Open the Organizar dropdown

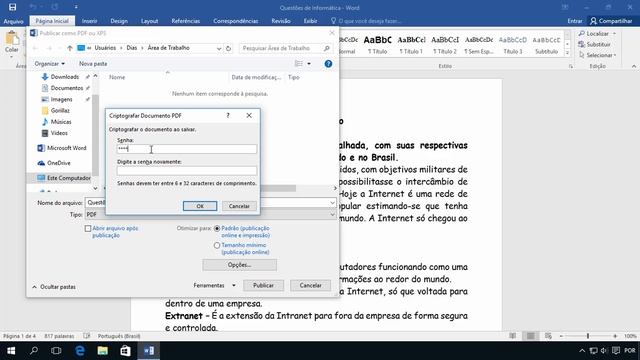click(x=49, y=64)
